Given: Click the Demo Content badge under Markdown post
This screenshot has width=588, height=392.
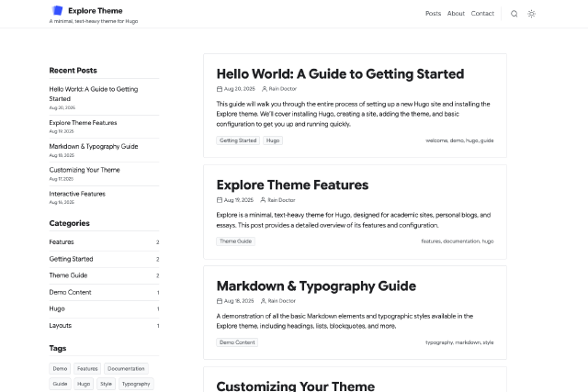Looking at the screenshot, I should point(237,342).
